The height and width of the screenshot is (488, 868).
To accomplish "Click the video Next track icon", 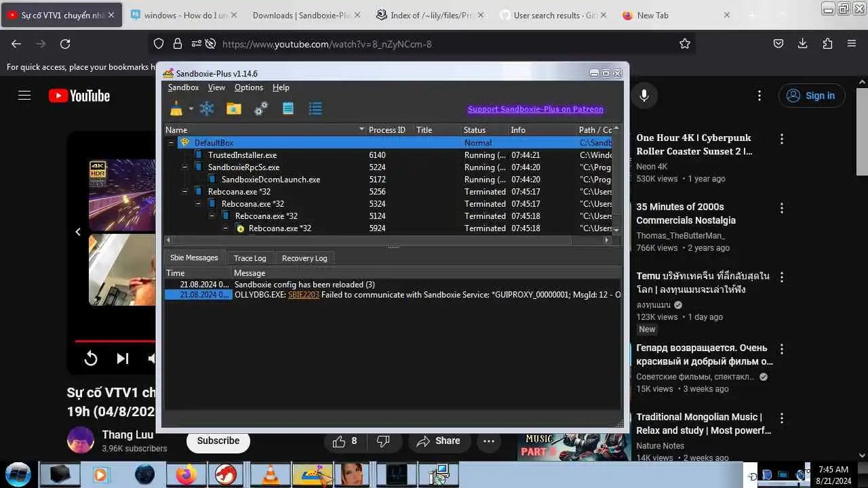I will coord(123,359).
